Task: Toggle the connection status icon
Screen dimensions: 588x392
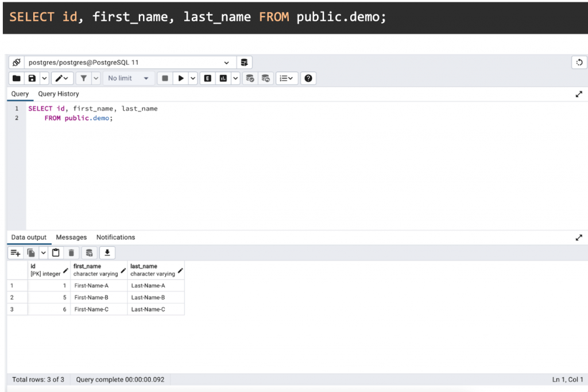Action: [16, 63]
